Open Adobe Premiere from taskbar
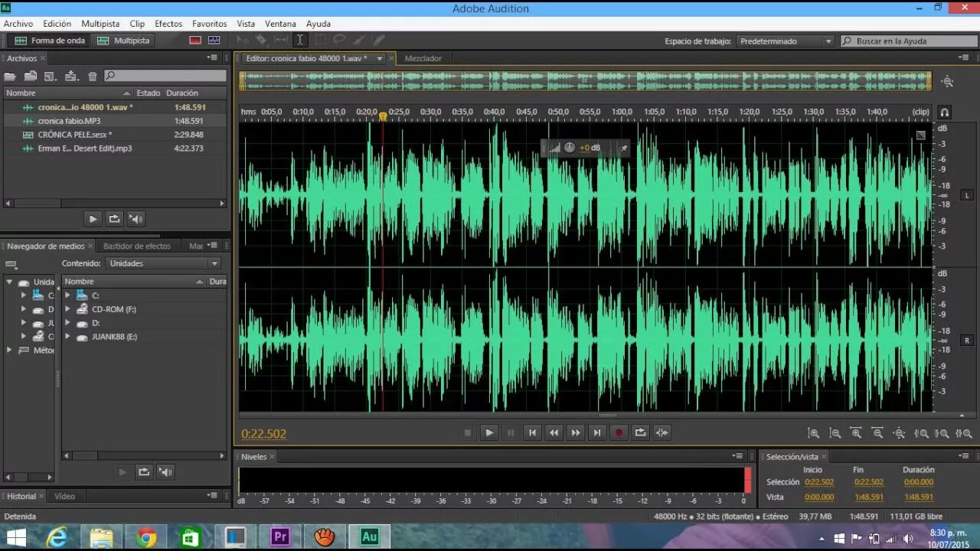The width and height of the screenshot is (980, 551). click(280, 537)
